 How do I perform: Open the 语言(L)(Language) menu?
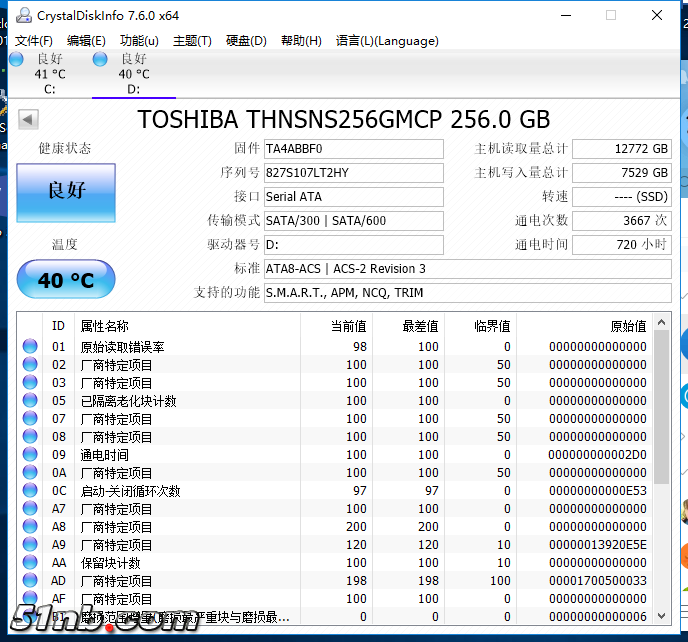click(x=387, y=41)
